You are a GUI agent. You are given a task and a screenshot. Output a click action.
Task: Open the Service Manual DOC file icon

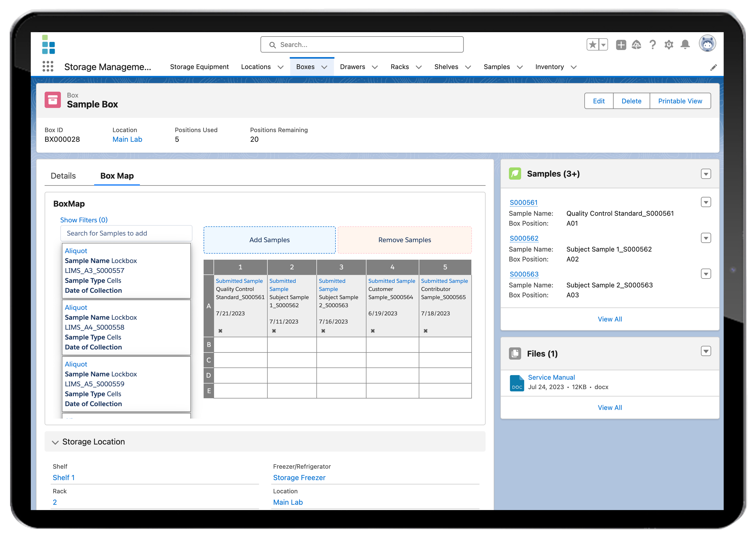[516, 383]
